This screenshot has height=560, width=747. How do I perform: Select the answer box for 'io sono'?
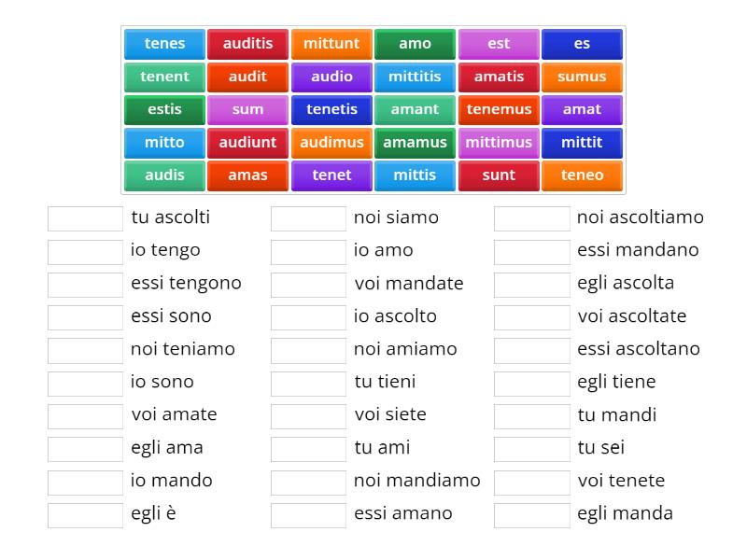click(84, 382)
